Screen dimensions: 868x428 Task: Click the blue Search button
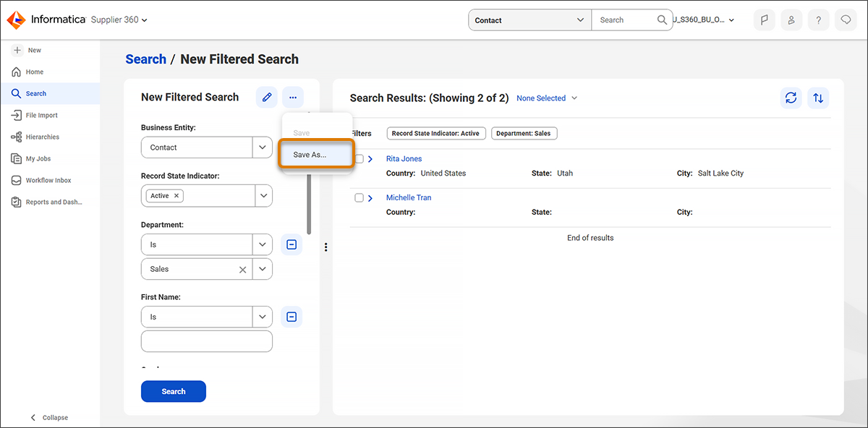[x=174, y=391]
